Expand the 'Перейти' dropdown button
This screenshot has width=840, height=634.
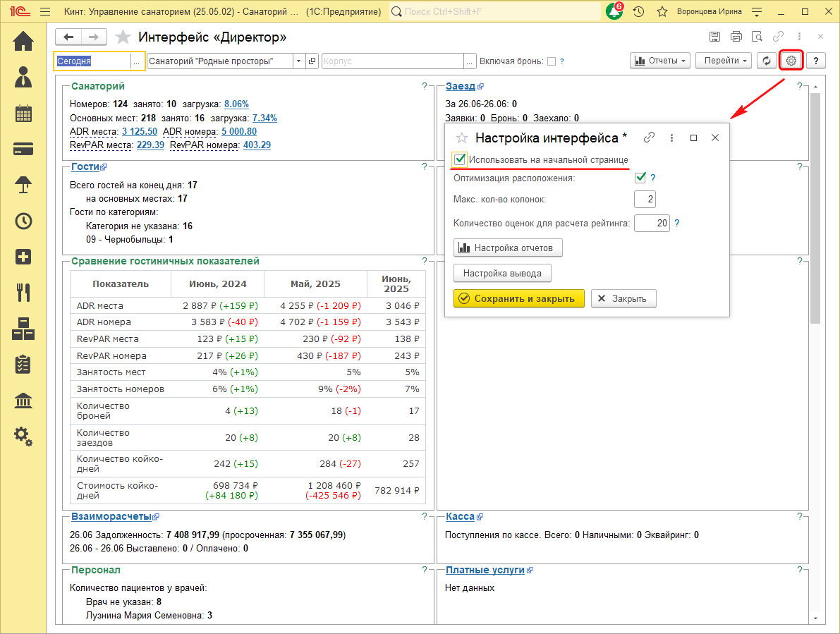tap(724, 61)
